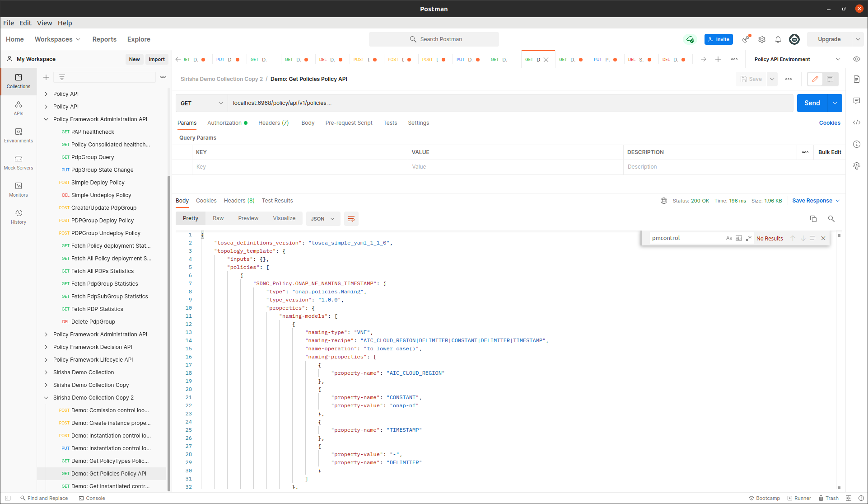868x504 pixels.
Task: Switch to the Test Results response tab
Action: (x=277, y=201)
